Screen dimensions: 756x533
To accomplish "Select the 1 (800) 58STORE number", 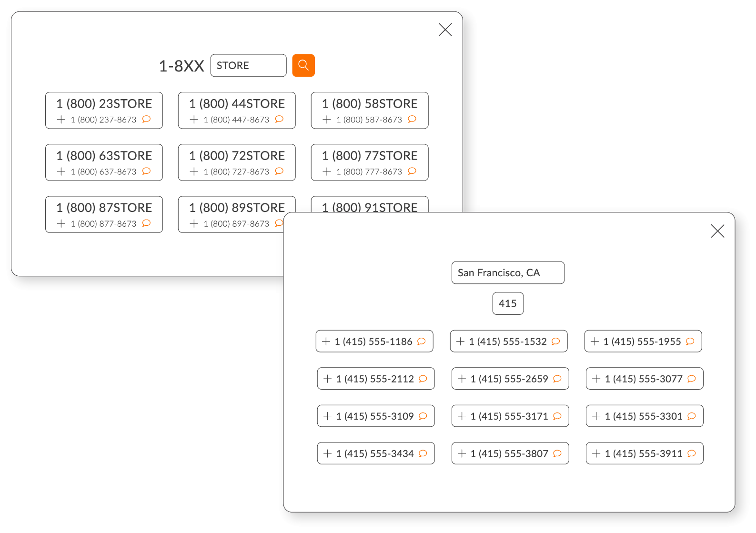I will point(369,104).
